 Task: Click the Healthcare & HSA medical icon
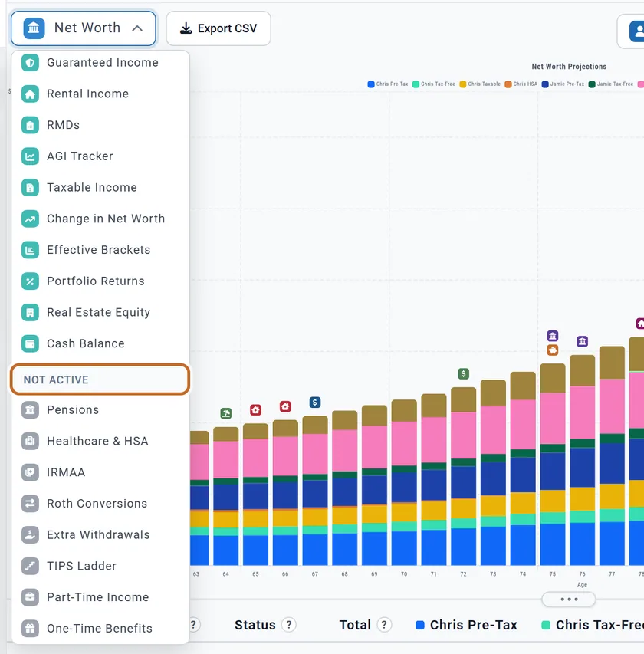[30, 442]
